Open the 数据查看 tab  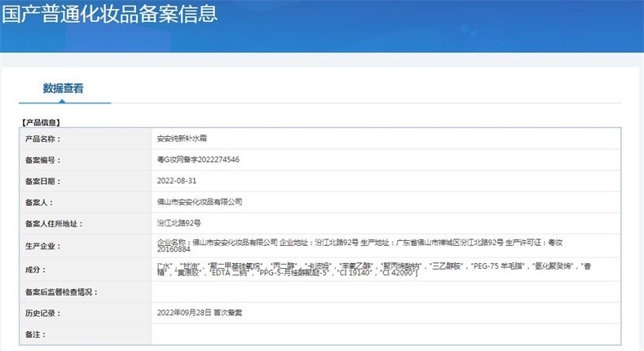(64, 88)
